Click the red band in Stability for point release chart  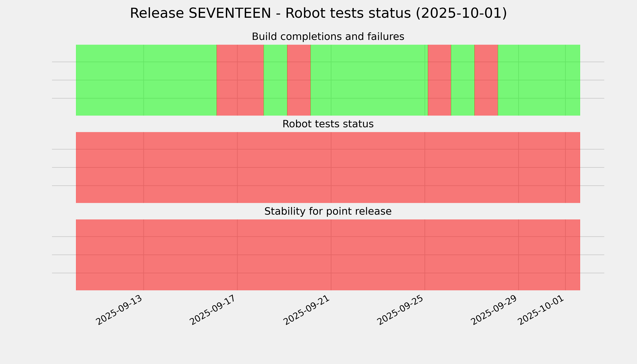[x=328, y=255]
